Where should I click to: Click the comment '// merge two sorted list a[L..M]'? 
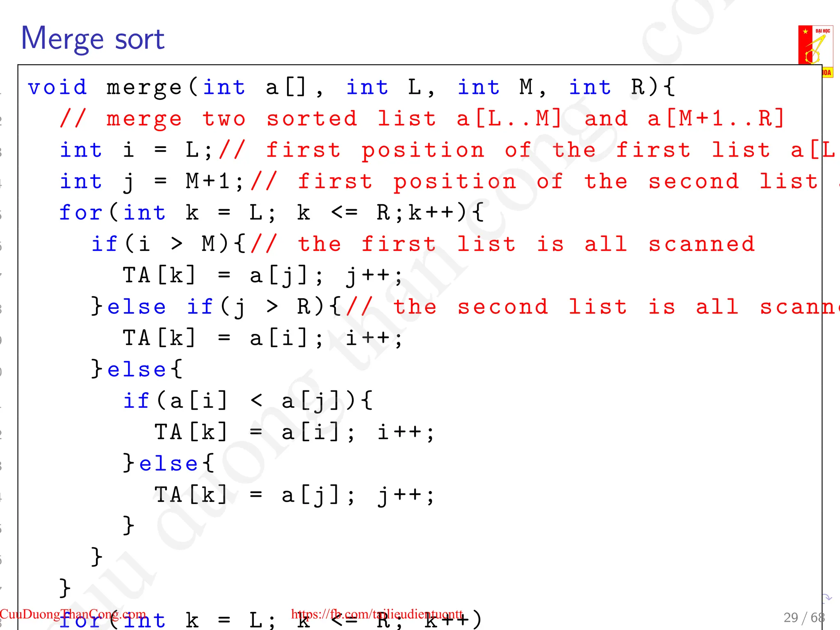point(310,119)
